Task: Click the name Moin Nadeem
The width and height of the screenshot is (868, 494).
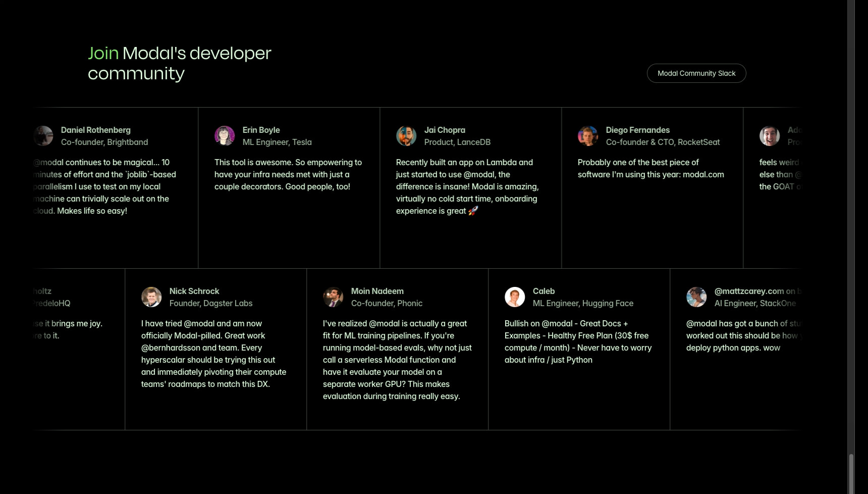Action: pos(377,291)
